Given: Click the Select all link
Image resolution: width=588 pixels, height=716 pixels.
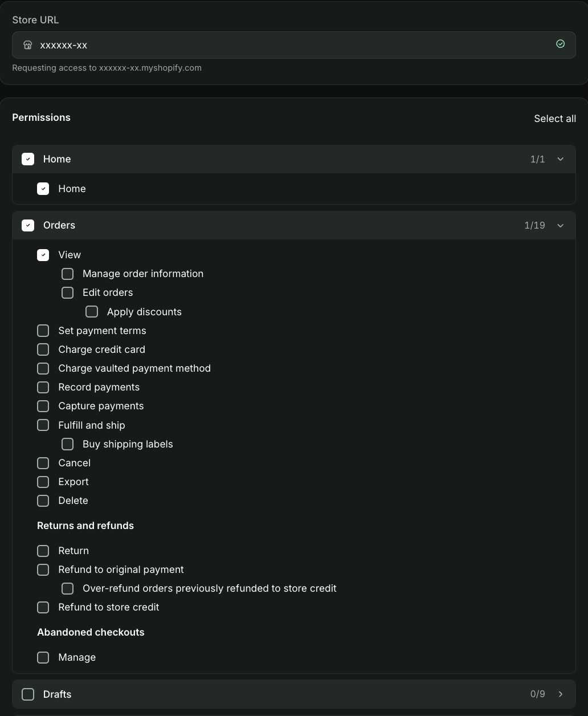Looking at the screenshot, I should [x=555, y=119].
